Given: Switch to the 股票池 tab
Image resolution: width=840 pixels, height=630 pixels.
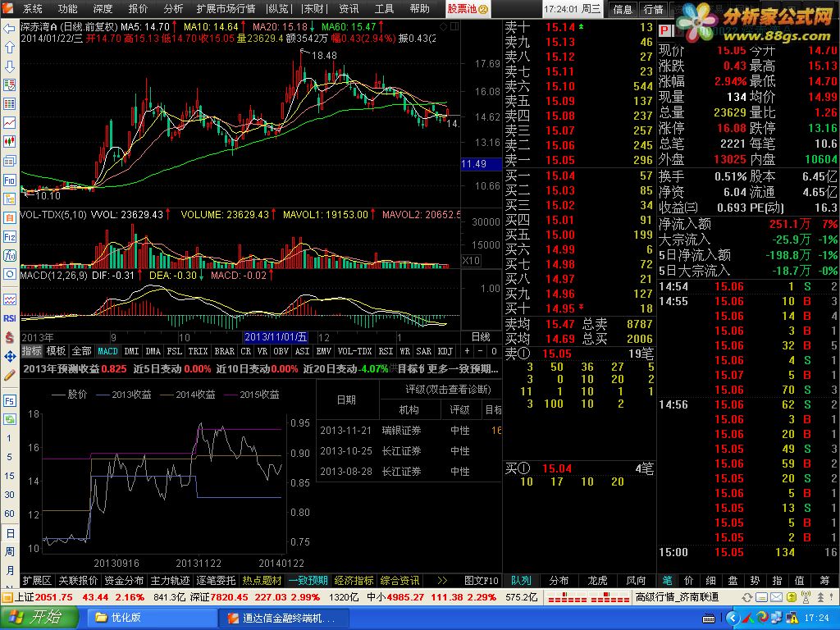Looking at the screenshot, I should [x=468, y=8].
